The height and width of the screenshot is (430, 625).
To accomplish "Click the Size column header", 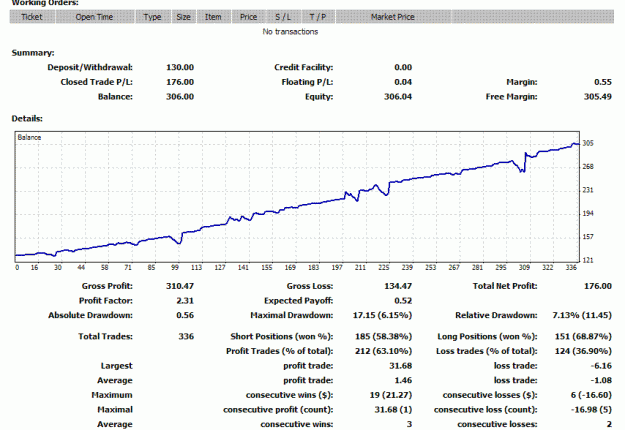I will [x=183, y=17].
